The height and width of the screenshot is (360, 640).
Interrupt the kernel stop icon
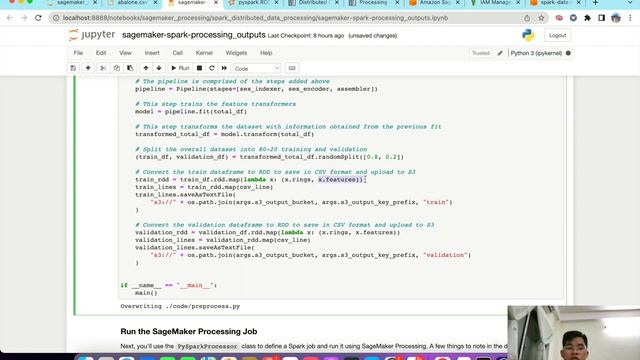[x=199, y=68]
